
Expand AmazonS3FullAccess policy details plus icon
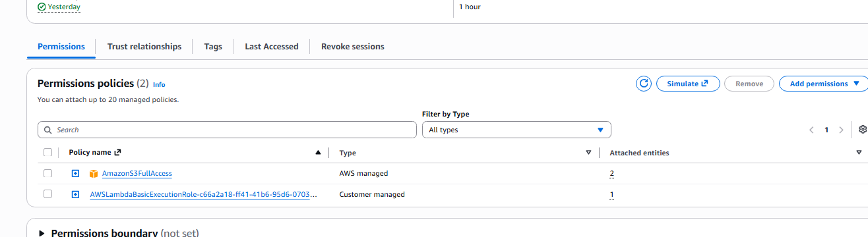[75, 174]
